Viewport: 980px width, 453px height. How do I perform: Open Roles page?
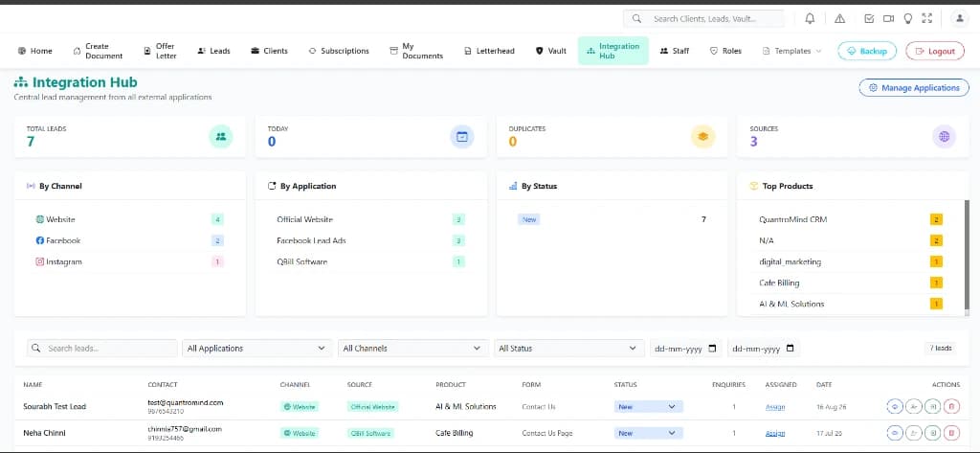725,51
